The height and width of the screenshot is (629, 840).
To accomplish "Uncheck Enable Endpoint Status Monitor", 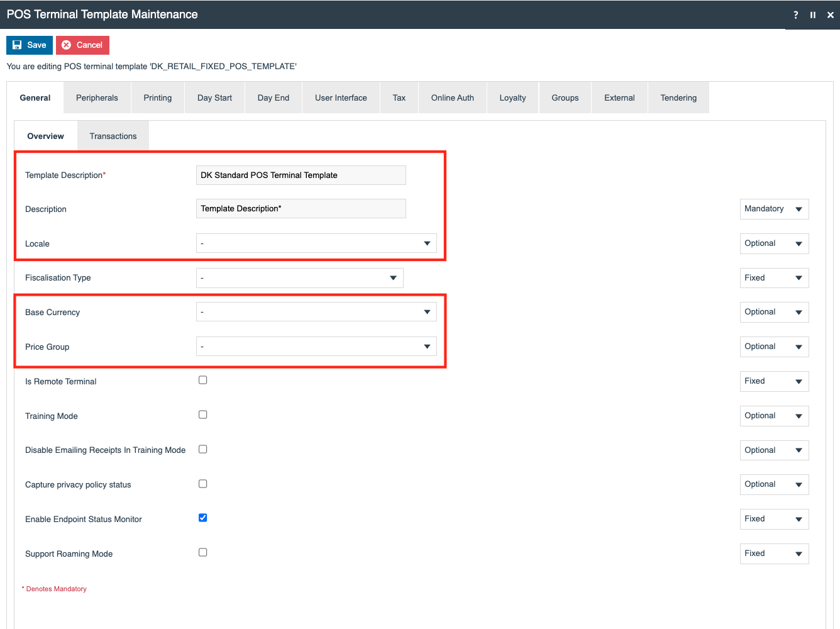I will (x=203, y=518).
